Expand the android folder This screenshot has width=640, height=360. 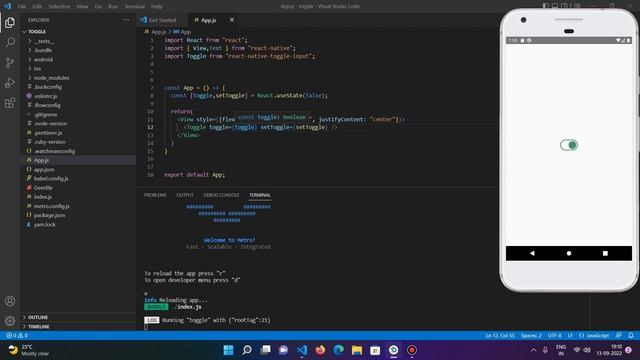click(x=43, y=60)
